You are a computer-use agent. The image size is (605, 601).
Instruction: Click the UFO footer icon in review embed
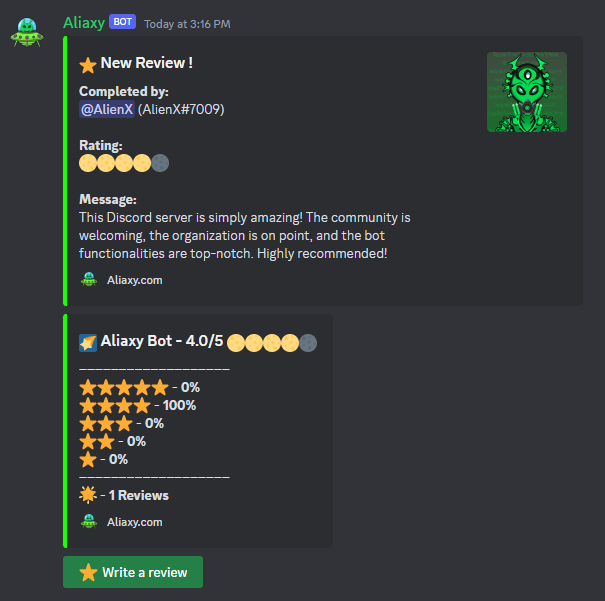89,280
